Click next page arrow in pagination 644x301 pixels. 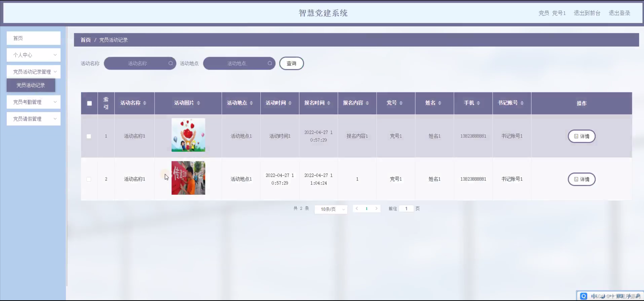click(x=376, y=208)
